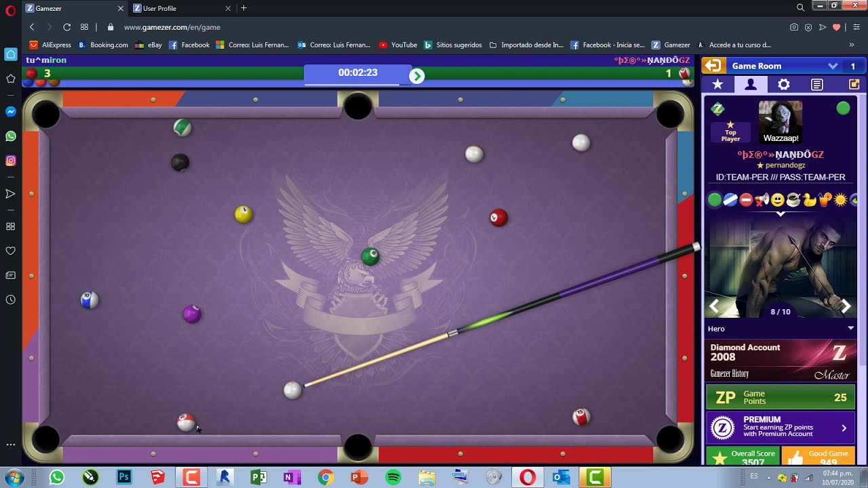This screenshot has width=868, height=488.
Task: Click the pop-out external window icon
Action: point(854,85)
